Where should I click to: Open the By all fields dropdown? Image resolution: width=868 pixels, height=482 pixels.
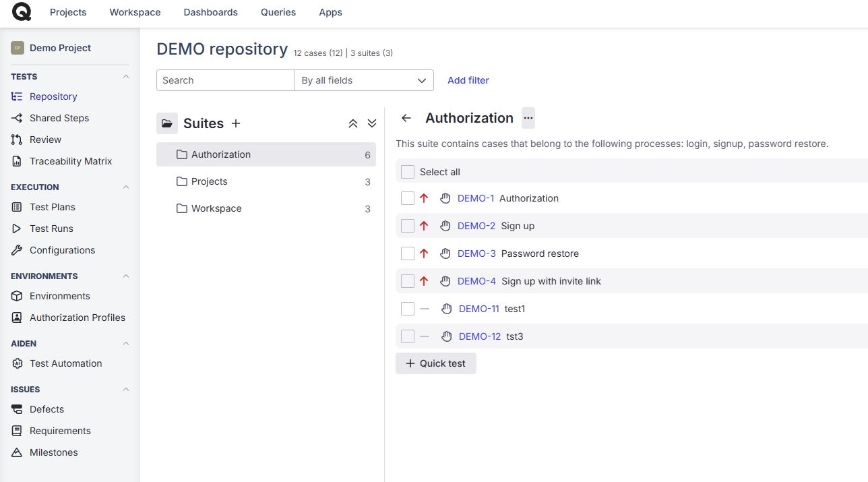[364, 80]
